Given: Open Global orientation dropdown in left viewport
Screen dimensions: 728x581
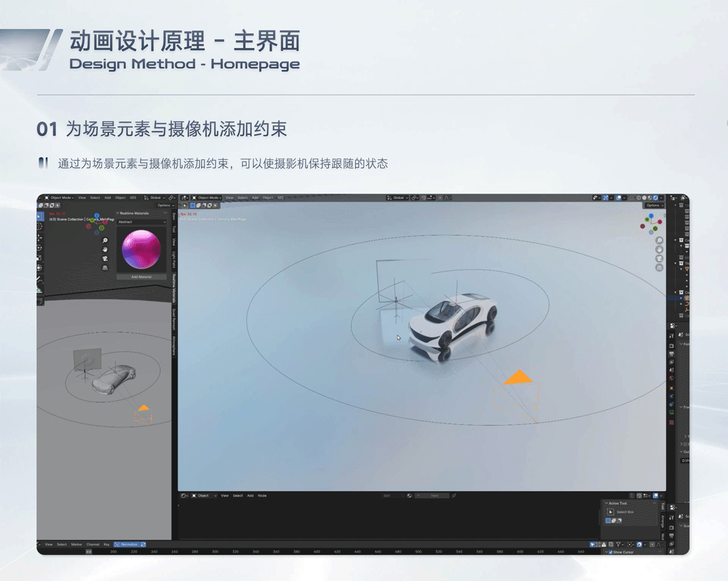Looking at the screenshot, I should pyautogui.click(x=155, y=198).
